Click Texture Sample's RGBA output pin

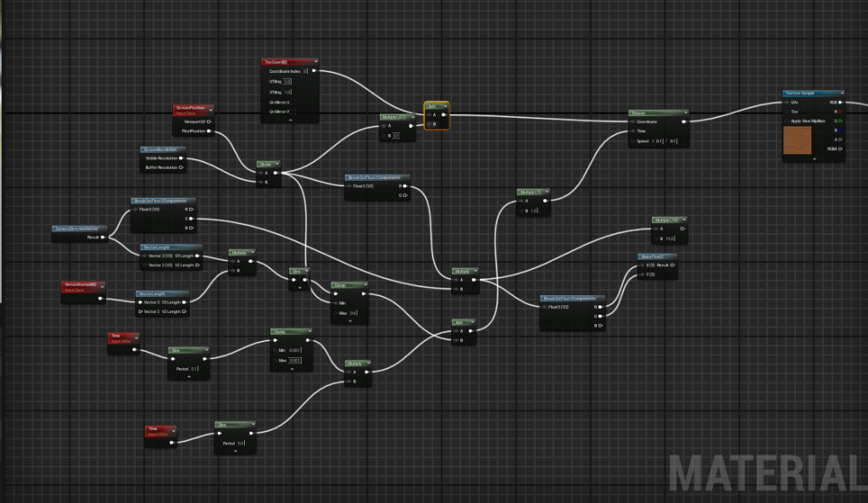[x=840, y=149]
